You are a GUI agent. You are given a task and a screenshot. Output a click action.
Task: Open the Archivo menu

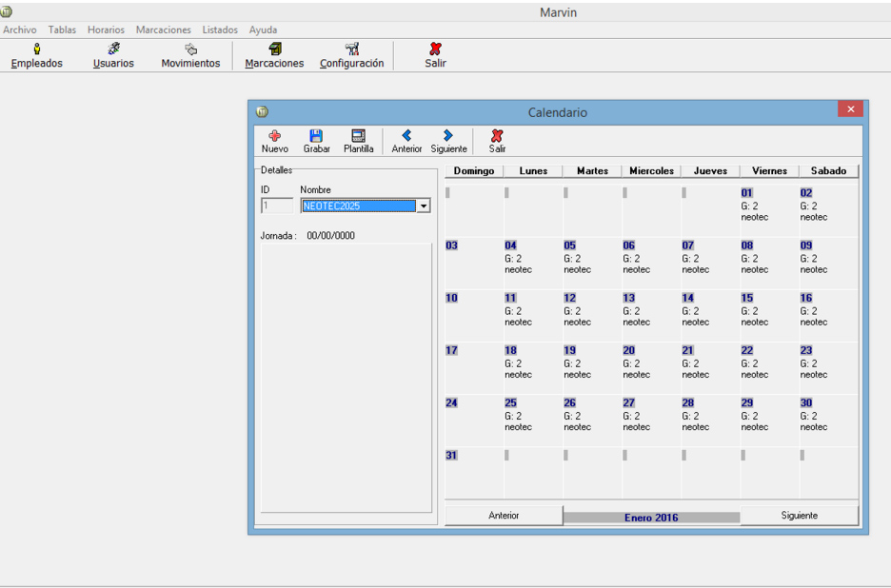pyautogui.click(x=20, y=29)
